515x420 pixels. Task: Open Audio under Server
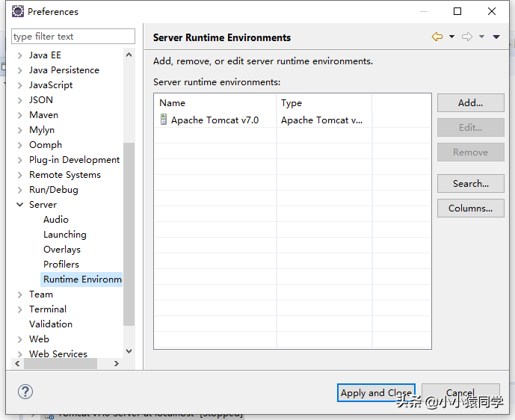[x=56, y=220]
